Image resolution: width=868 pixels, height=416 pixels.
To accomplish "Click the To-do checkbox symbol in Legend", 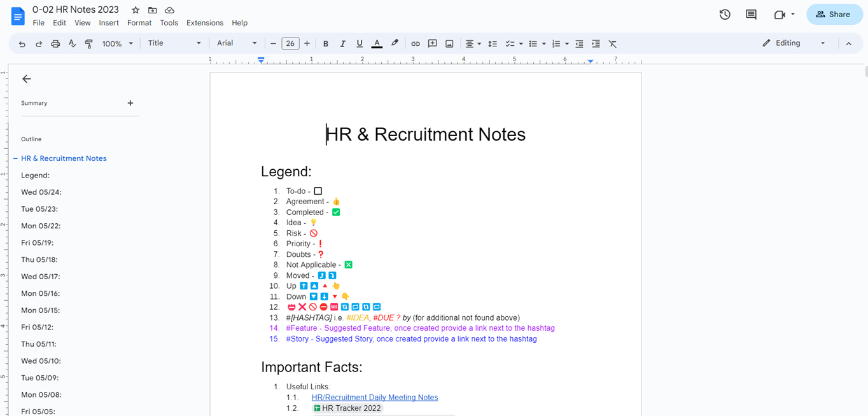I will coord(318,191).
